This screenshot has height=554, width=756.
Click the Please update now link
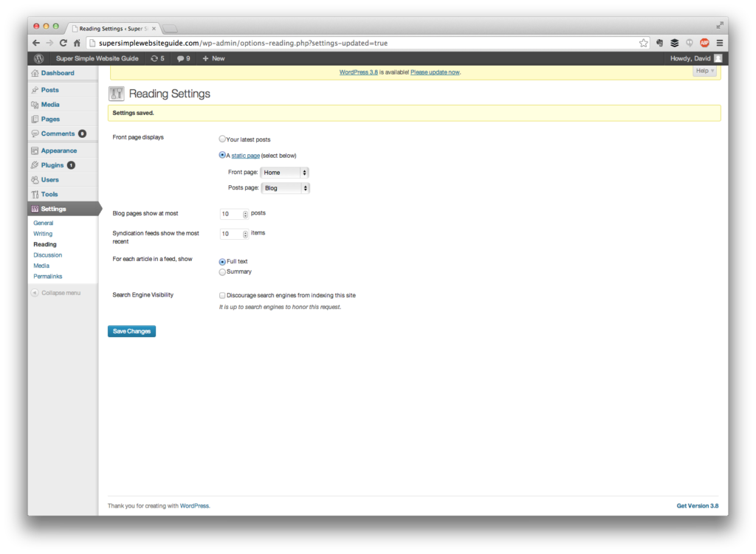(x=435, y=72)
